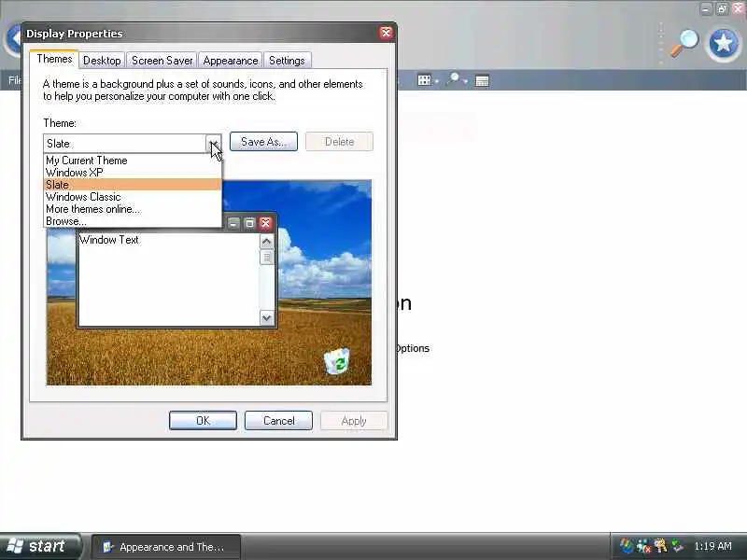Select More themes online... option
This screenshot has height=560, width=747.
(x=133, y=209)
